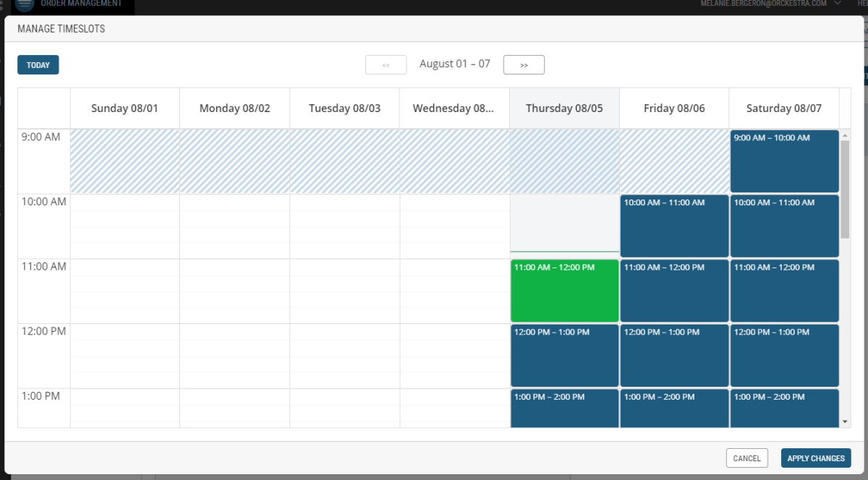
Task: Select Friday 12:00 PM – 1:00 PM timeslot
Action: pos(674,356)
